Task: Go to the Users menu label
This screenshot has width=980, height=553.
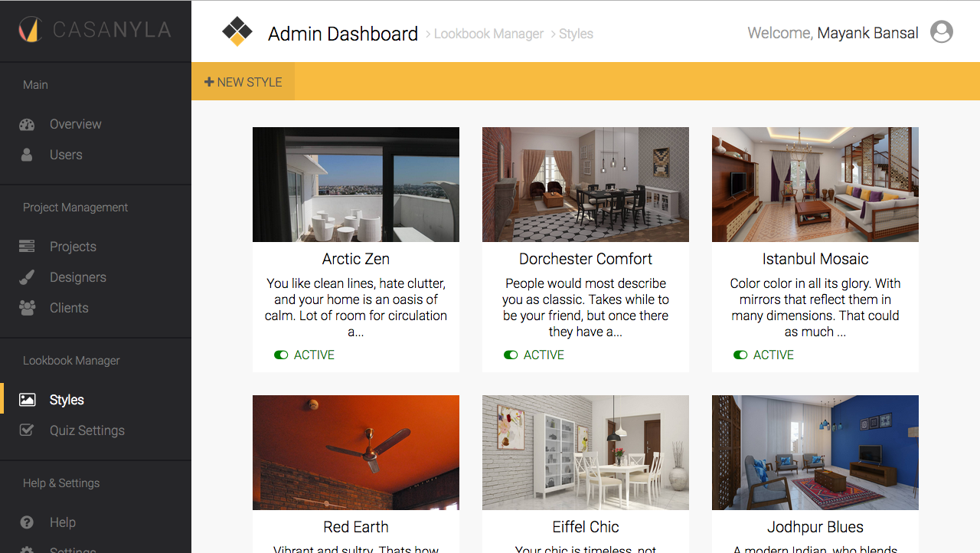Action: (66, 155)
